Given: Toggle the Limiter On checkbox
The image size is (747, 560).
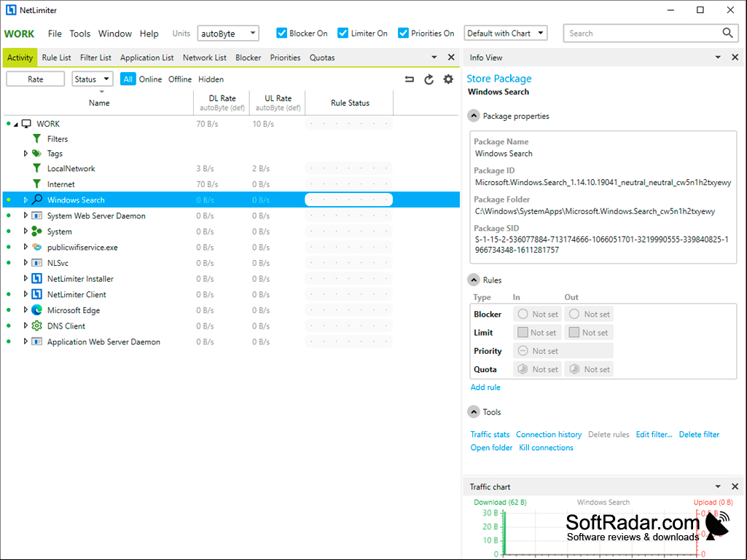Looking at the screenshot, I should [x=343, y=33].
